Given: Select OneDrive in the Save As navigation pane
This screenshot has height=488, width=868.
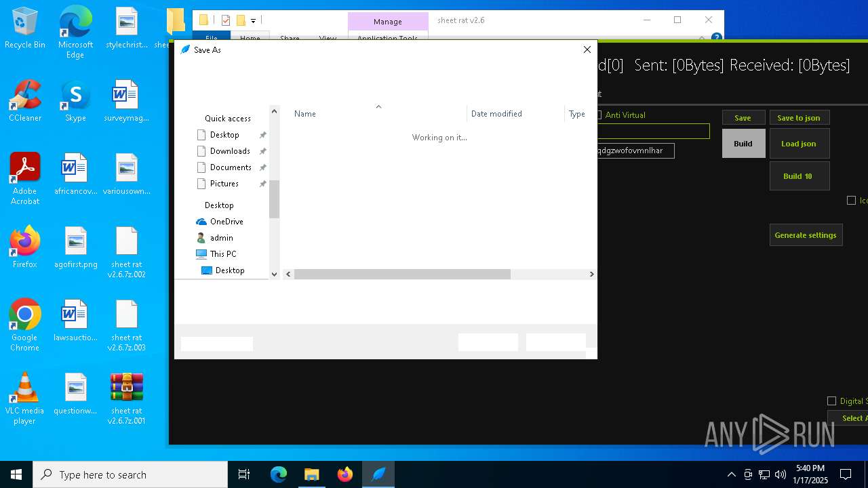Looking at the screenshot, I should pos(226,222).
